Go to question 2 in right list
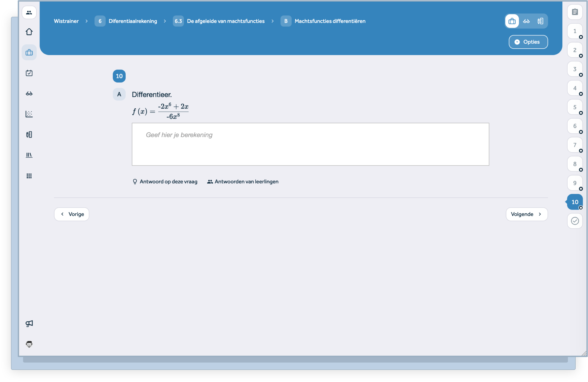This screenshot has width=588, height=382. 575,50
